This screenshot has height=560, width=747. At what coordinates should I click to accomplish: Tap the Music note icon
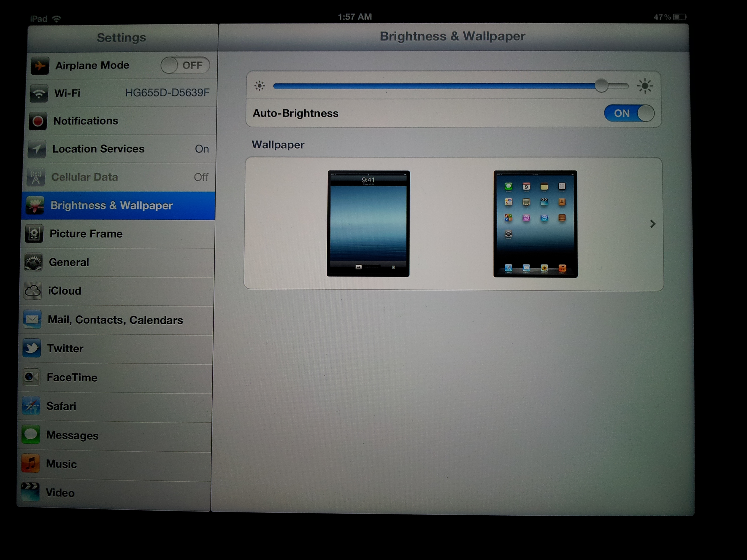tap(30, 463)
